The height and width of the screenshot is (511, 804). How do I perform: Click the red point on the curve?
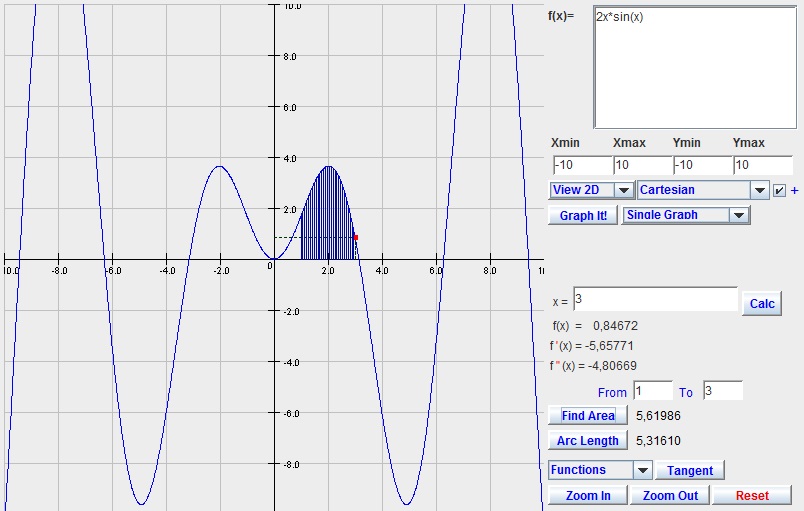(355, 237)
